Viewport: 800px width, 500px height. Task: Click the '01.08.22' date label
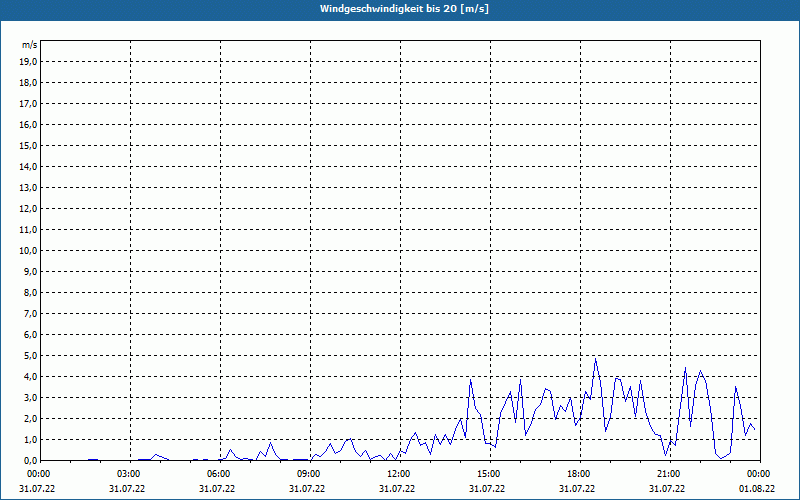click(757, 488)
